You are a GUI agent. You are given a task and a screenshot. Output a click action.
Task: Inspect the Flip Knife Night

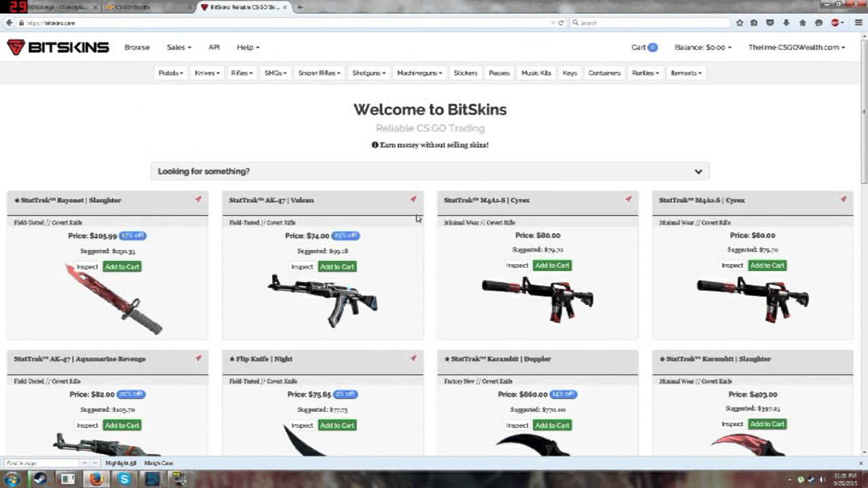[x=302, y=425]
